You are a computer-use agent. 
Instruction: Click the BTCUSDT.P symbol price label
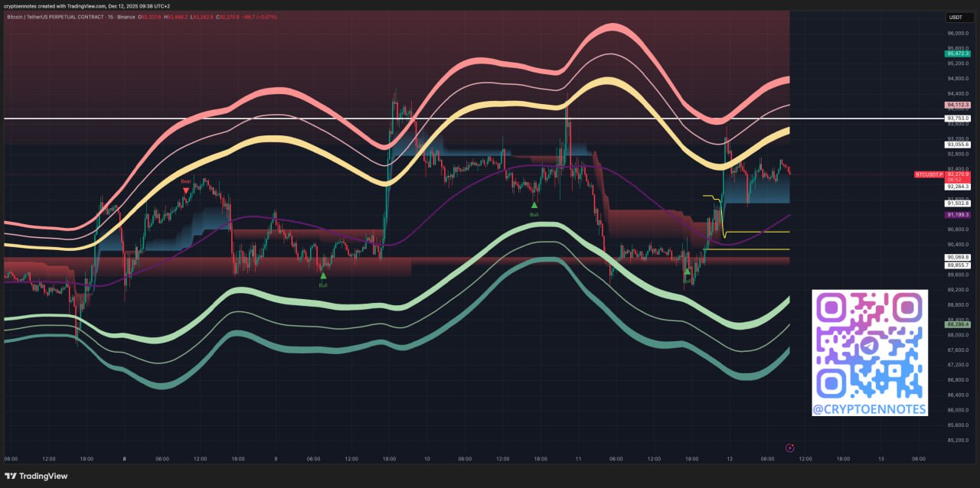coord(929,174)
